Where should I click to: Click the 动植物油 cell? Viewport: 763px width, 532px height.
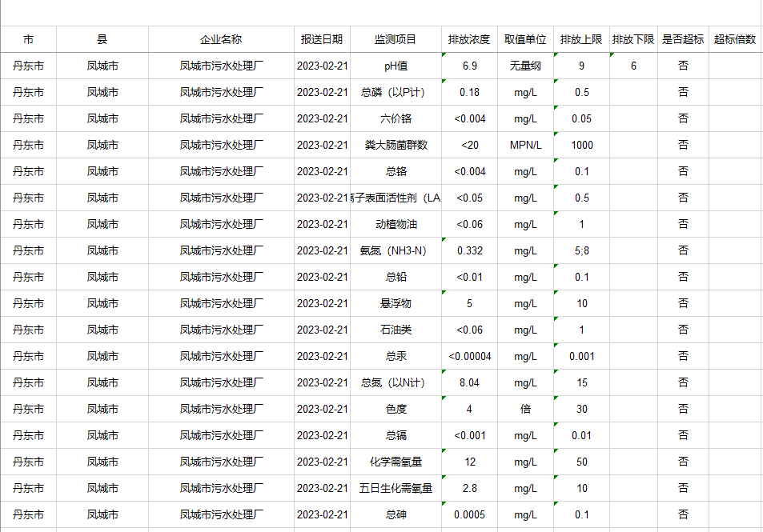pyautogui.click(x=396, y=224)
